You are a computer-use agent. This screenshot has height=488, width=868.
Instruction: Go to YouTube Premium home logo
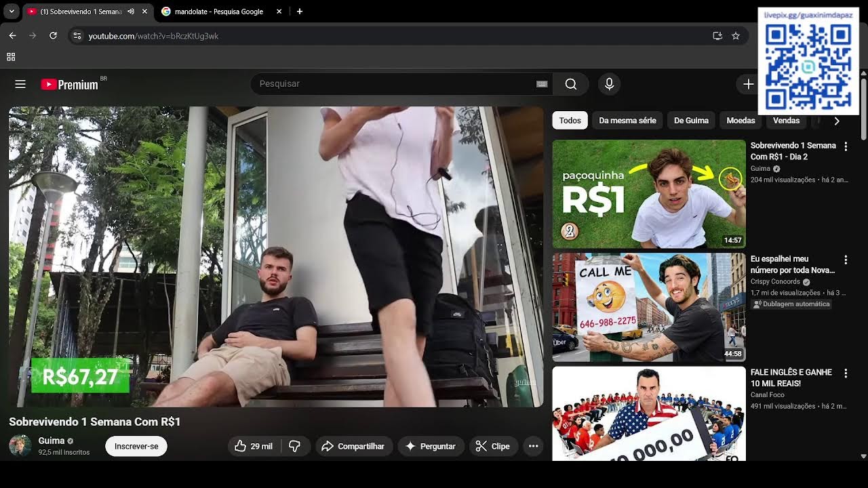point(70,85)
